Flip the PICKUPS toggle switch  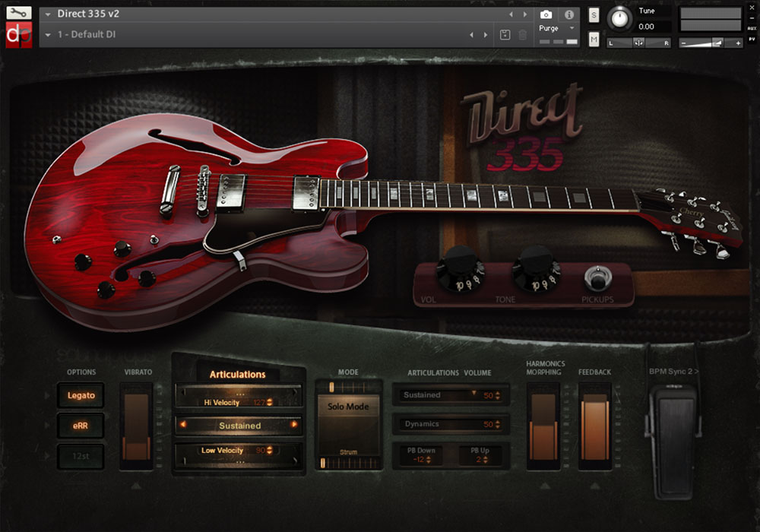point(597,278)
